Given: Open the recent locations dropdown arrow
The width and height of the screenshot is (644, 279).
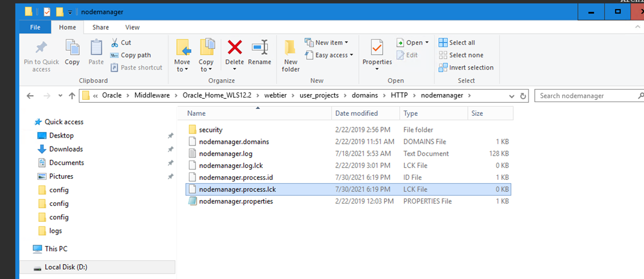Looking at the screenshot, I should coord(60,96).
